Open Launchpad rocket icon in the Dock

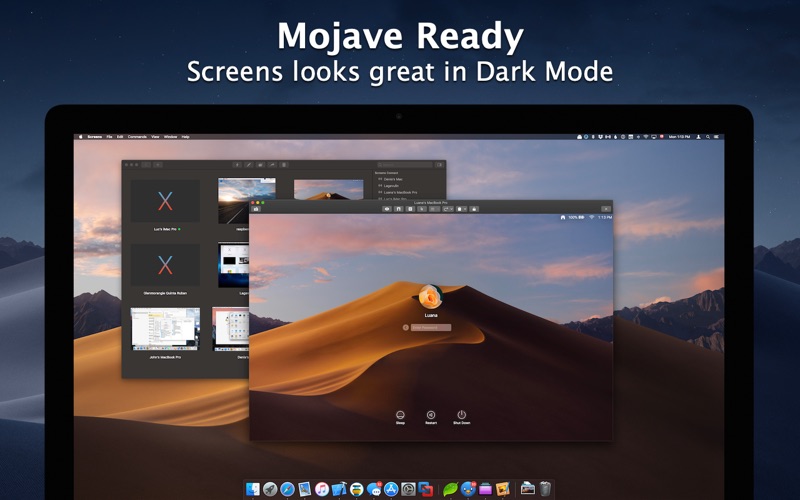coord(270,489)
